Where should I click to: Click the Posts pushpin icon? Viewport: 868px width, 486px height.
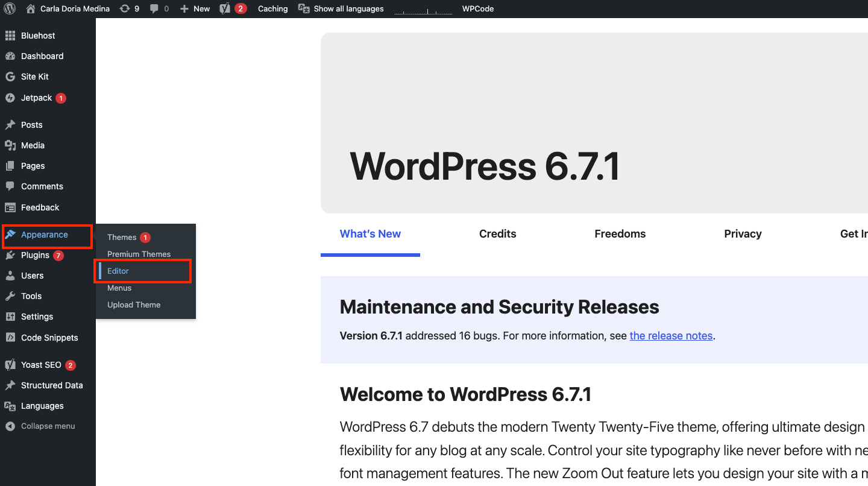(10, 125)
